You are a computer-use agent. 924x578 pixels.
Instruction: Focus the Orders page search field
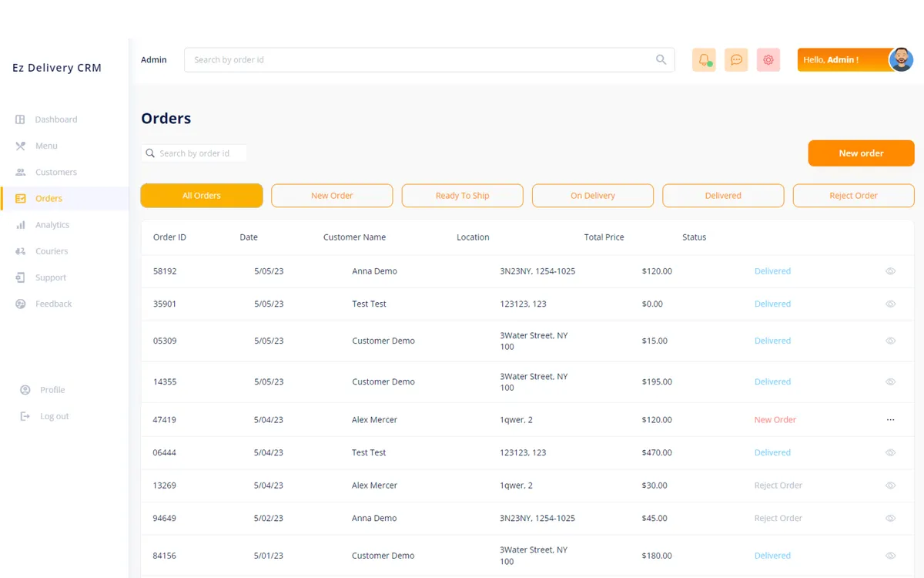point(194,153)
